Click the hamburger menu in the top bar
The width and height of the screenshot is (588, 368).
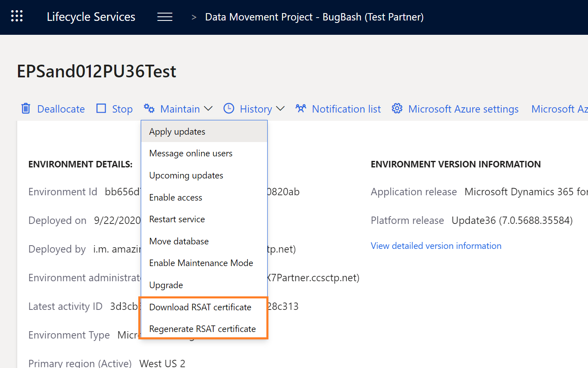coord(164,17)
